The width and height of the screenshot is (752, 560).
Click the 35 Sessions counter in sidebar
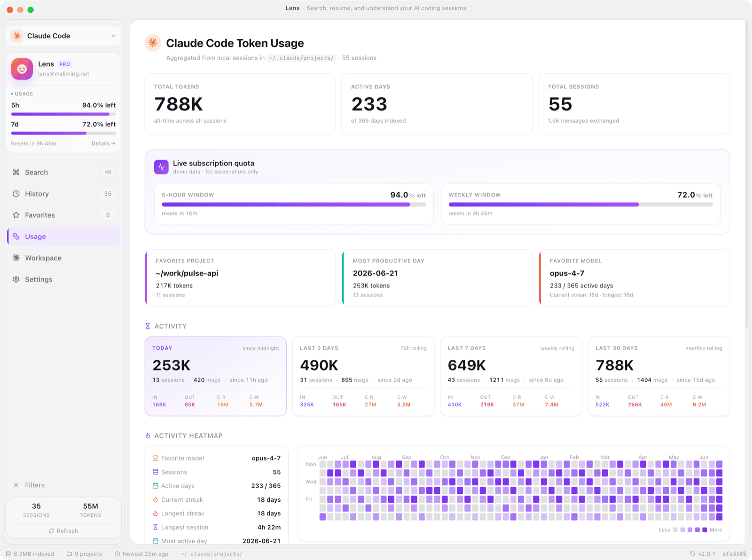(x=36, y=510)
